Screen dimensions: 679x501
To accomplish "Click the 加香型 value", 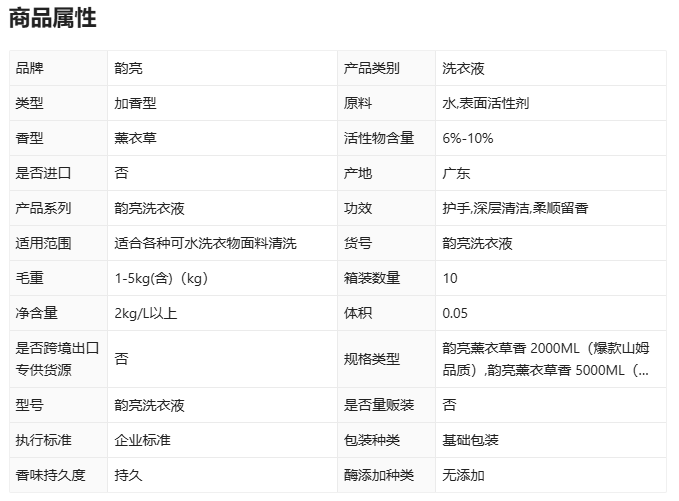I will click(135, 103).
